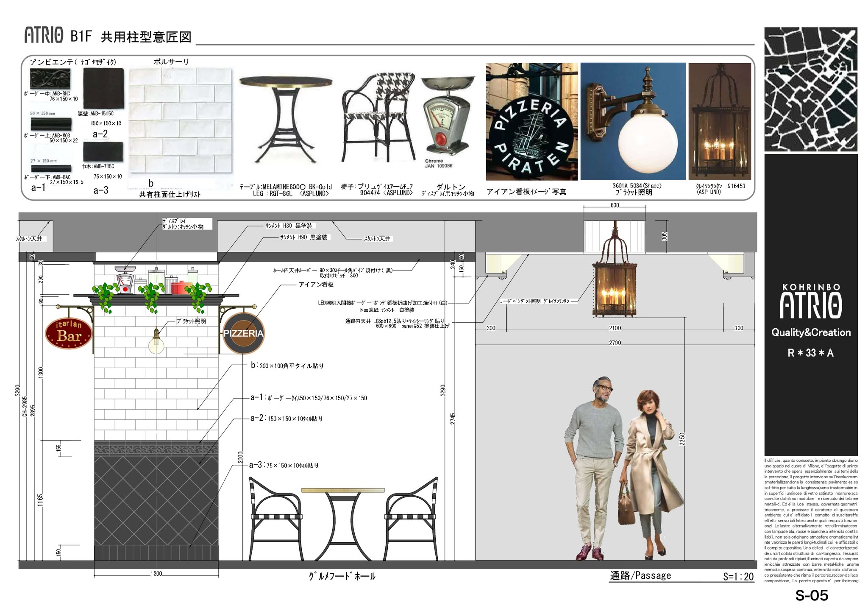Click the hanging bulb bracket light

(156, 343)
